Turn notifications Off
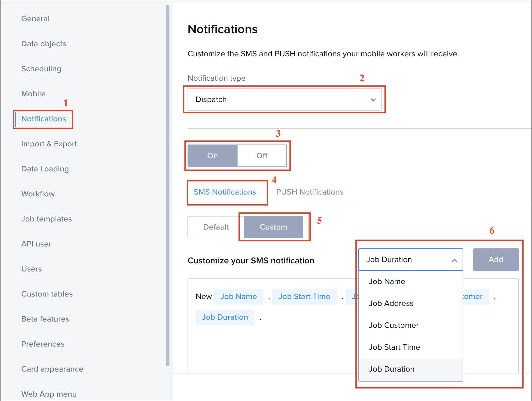This screenshot has height=401, width=532. click(x=262, y=155)
